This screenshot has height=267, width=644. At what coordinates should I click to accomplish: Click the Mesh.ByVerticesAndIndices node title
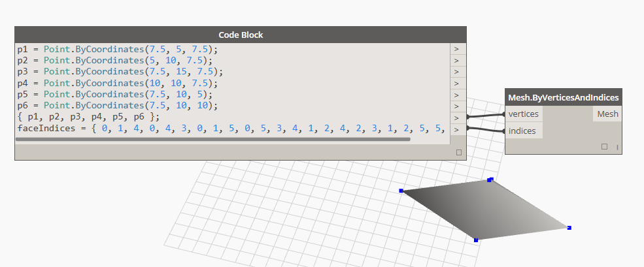coord(563,98)
